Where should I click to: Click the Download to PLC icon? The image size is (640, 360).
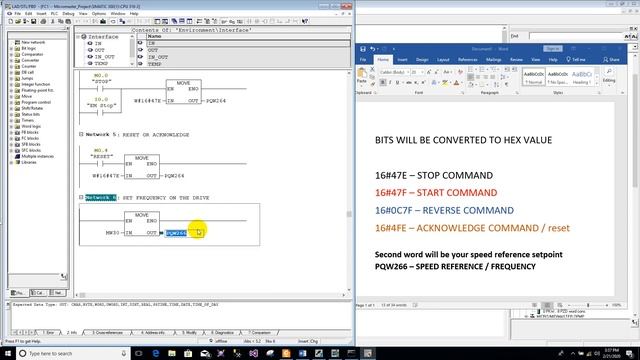point(103,21)
